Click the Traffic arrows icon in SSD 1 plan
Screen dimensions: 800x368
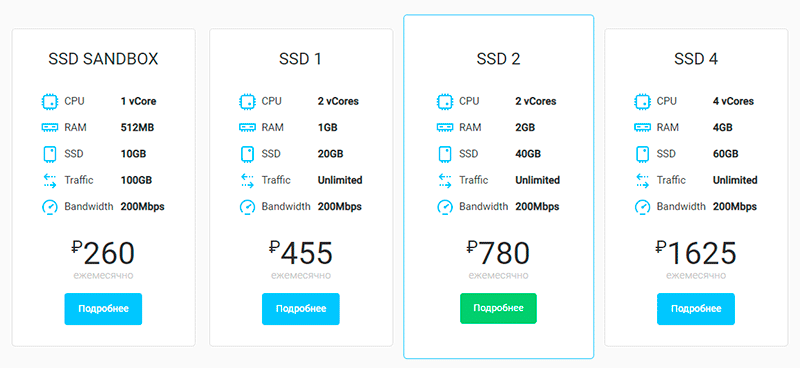247,181
